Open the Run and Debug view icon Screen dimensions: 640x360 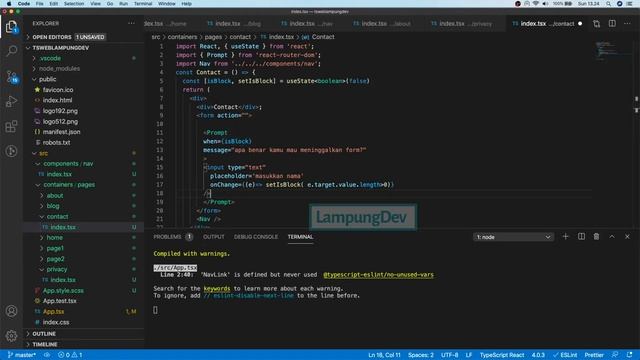pyautogui.click(x=11, y=101)
